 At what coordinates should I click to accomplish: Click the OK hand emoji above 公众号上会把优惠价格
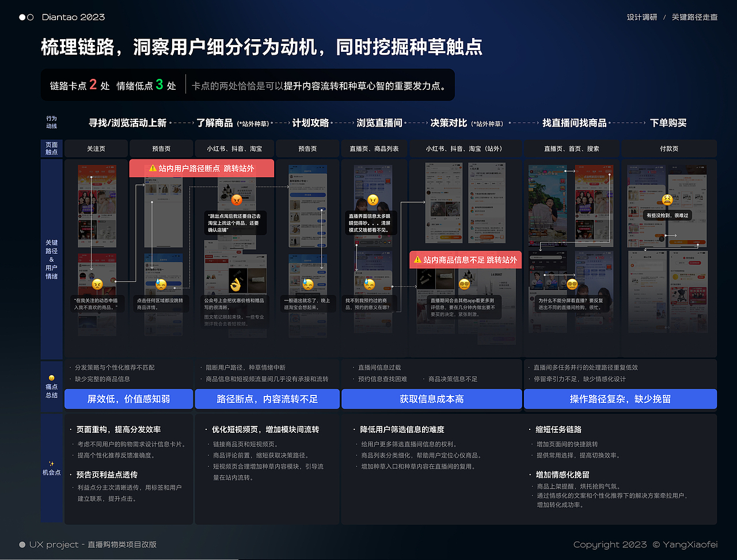[x=235, y=284]
